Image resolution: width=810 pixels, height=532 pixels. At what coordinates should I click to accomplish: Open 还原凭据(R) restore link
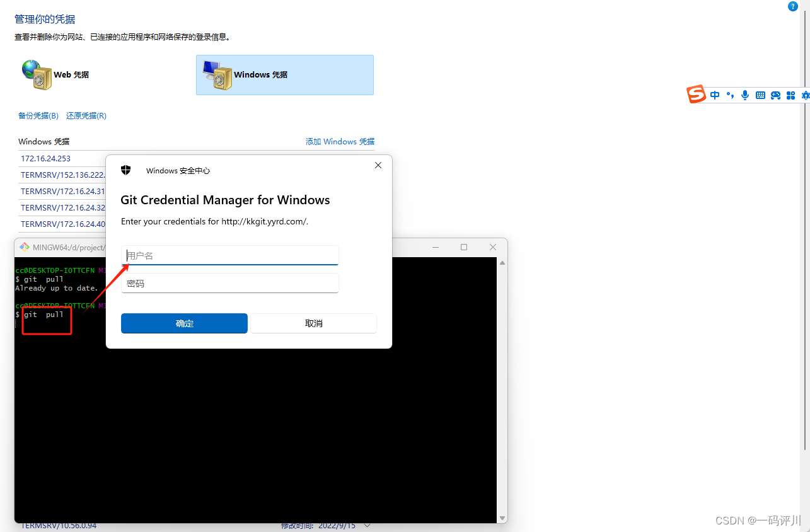pos(86,116)
